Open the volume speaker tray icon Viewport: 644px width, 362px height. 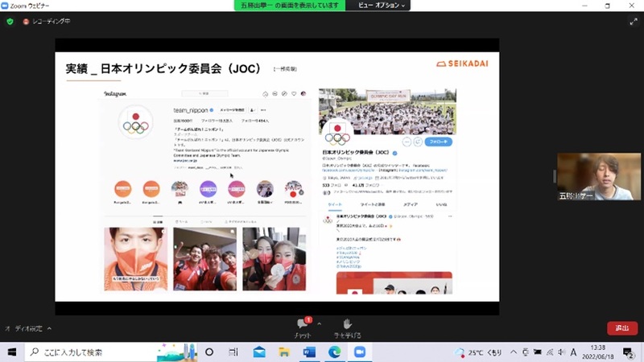561,352
